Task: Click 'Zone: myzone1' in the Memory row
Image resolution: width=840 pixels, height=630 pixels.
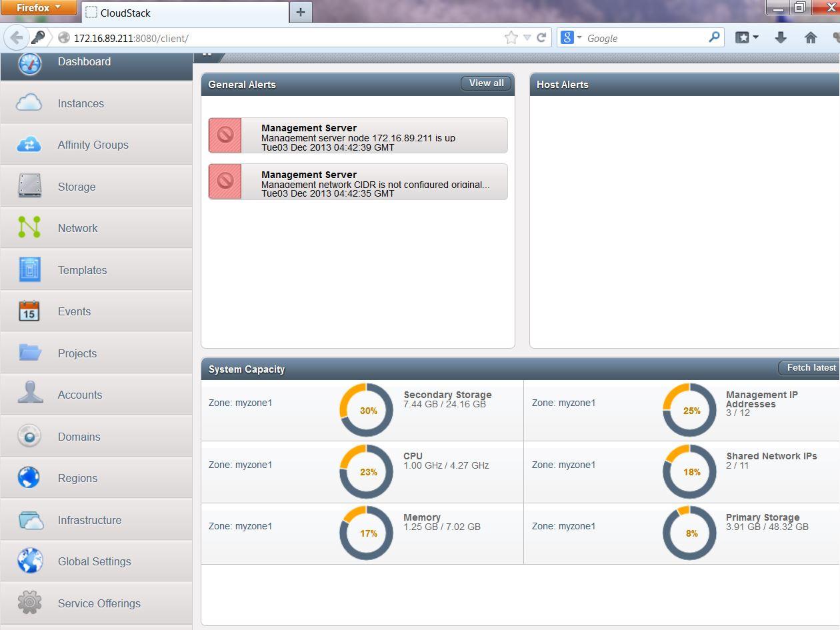Action: tap(240, 526)
